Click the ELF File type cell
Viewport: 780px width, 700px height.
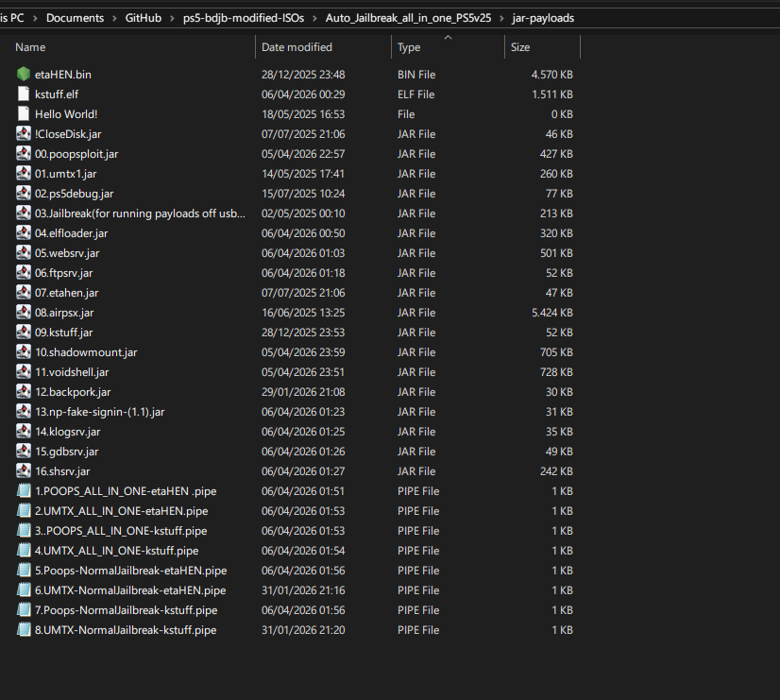pyautogui.click(x=415, y=94)
